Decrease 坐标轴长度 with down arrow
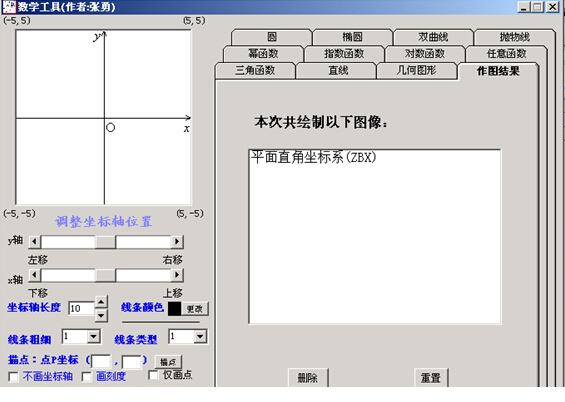Screen dimensions: 565x402 tap(101, 316)
